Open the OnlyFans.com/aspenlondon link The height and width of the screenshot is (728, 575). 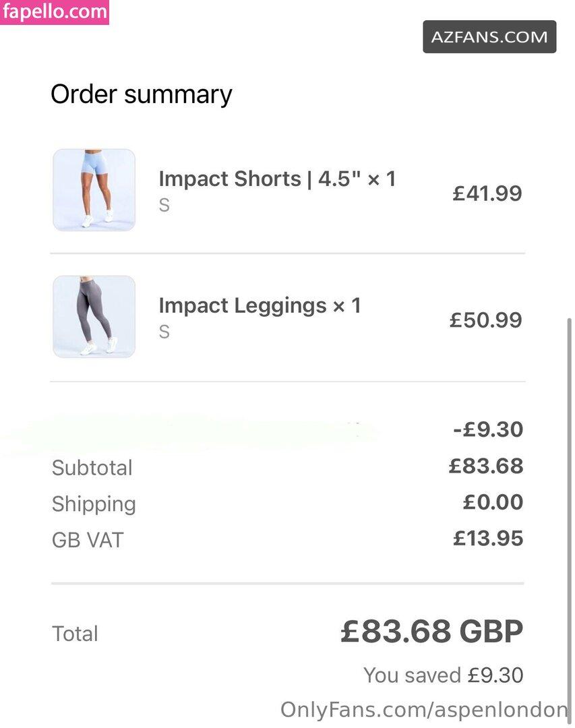tap(424, 709)
